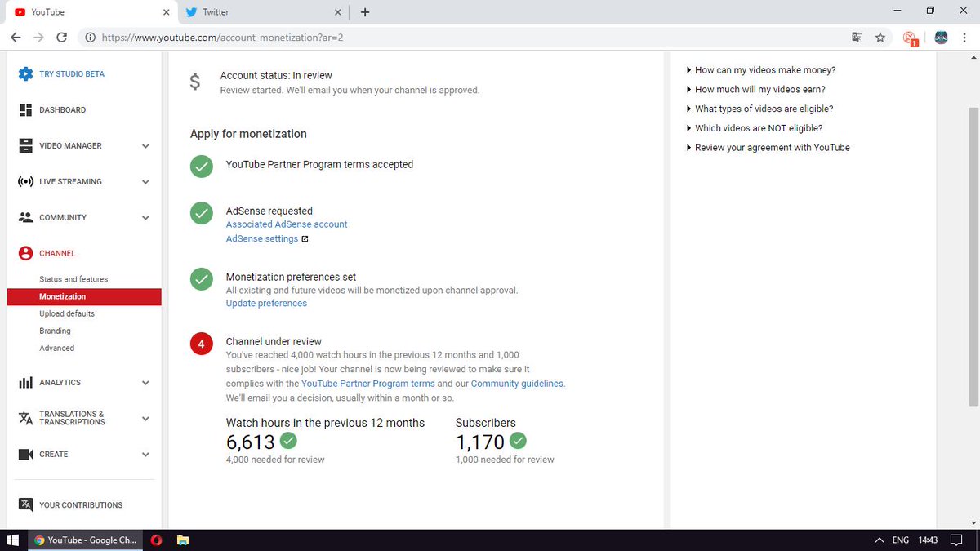Click the Channel person icon
Viewport: 980px width, 551px height.
tap(25, 253)
